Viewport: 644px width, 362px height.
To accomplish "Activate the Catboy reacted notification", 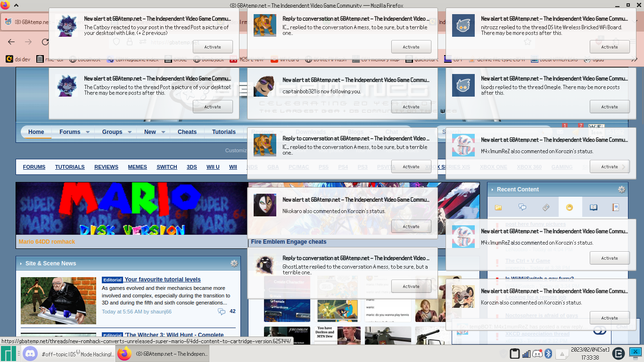I will [x=213, y=47].
